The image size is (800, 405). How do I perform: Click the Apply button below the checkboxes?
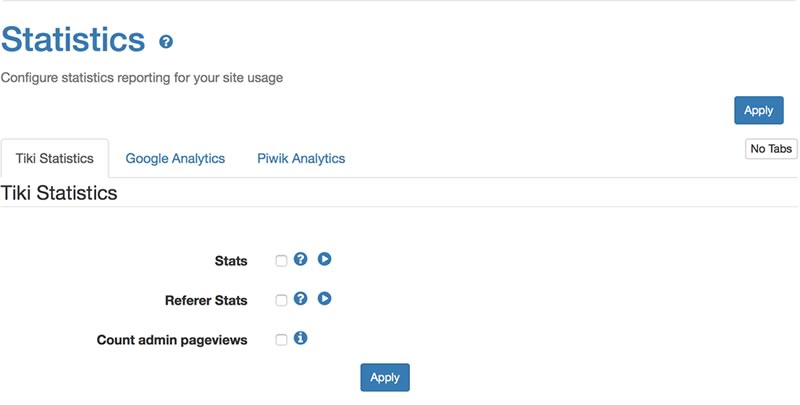click(385, 377)
